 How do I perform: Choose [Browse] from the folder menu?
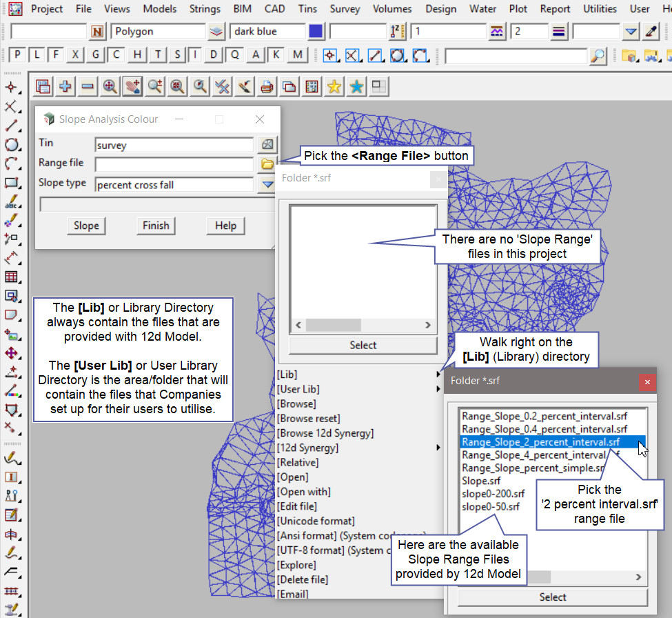tap(296, 403)
